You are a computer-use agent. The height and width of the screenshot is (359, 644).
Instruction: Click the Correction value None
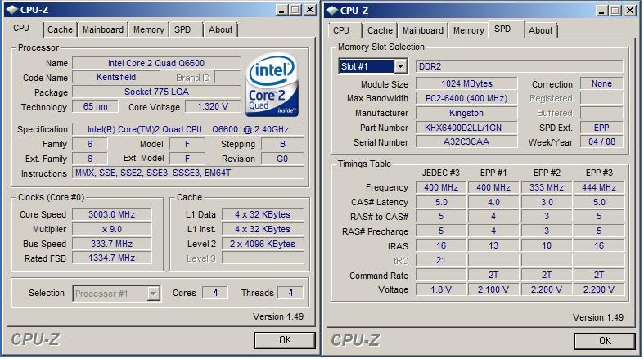pos(601,83)
